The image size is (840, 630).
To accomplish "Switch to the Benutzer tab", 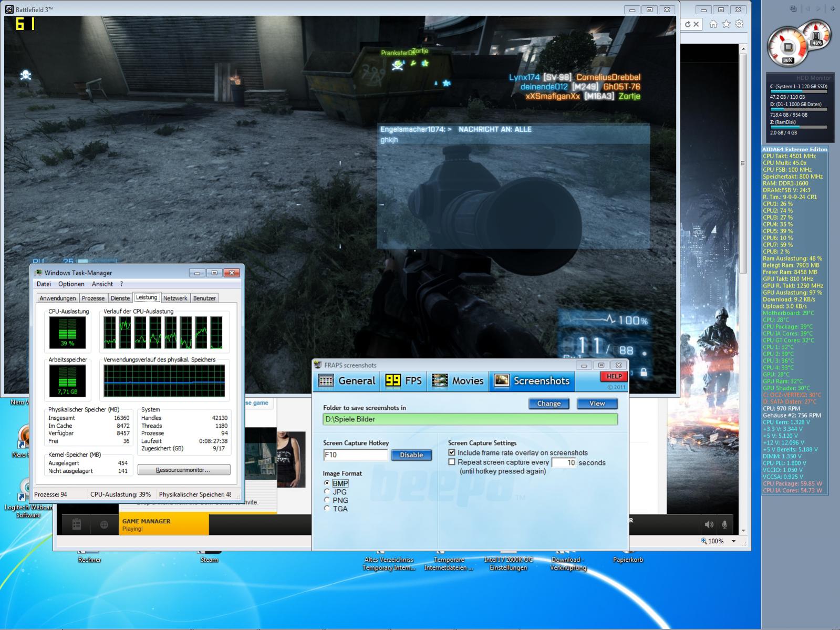I will click(204, 298).
